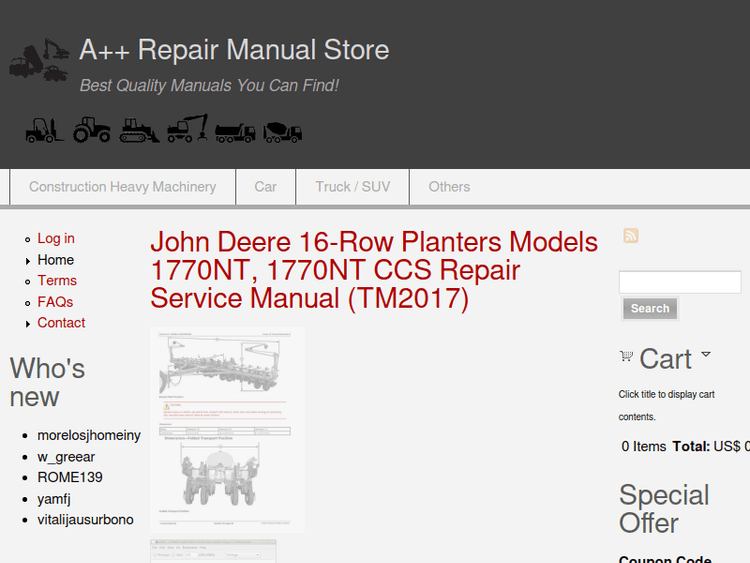Screen dimensions: 750x563
Task: Click into the search text field
Action: [x=679, y=282]
